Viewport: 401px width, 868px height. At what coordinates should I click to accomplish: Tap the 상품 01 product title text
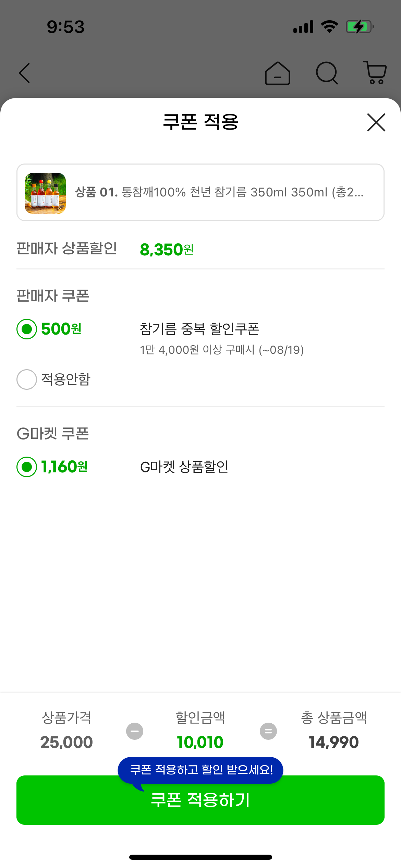point(219,192)
